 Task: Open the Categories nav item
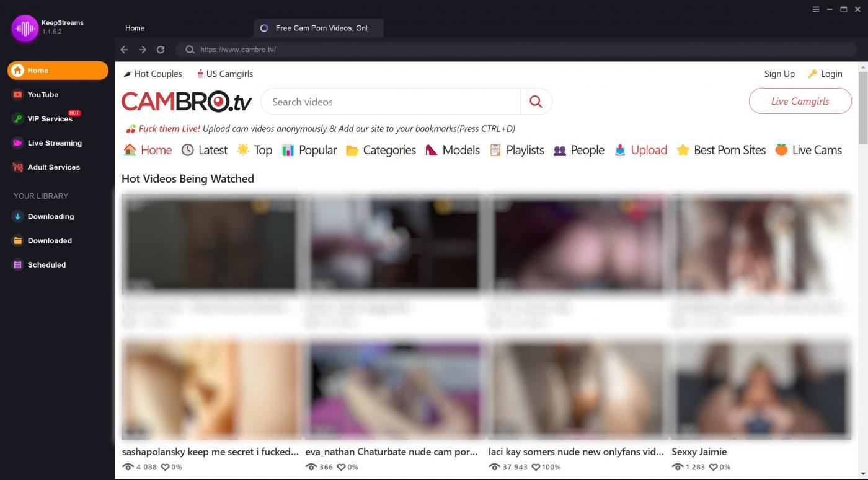coord(381,150)
